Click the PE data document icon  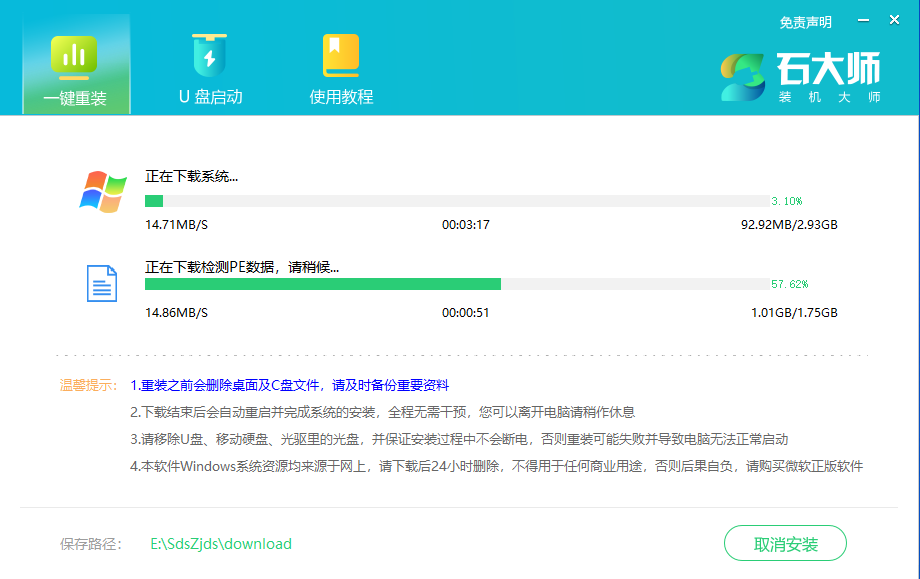coord(103,283)
